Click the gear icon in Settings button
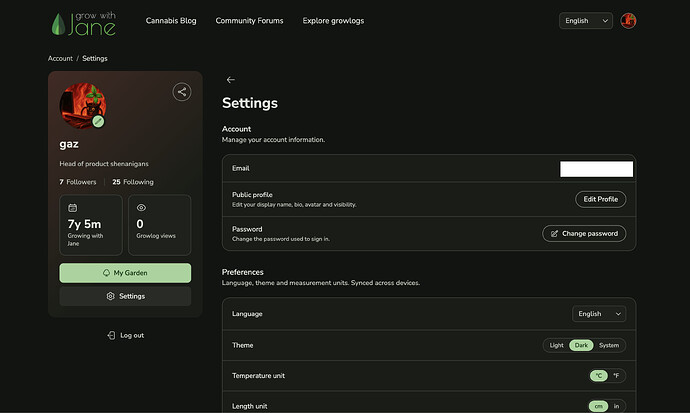Screen dimensions: 690x413 [110, 296]
